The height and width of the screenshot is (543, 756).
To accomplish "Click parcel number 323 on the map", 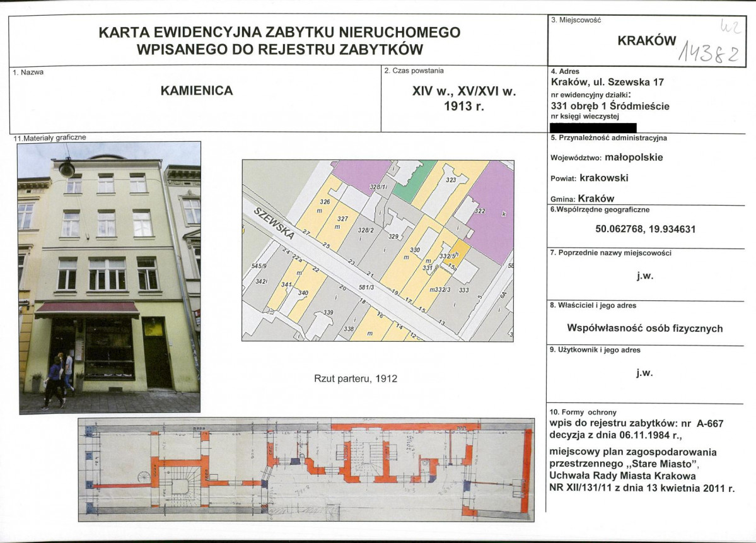I will (451, 180).
